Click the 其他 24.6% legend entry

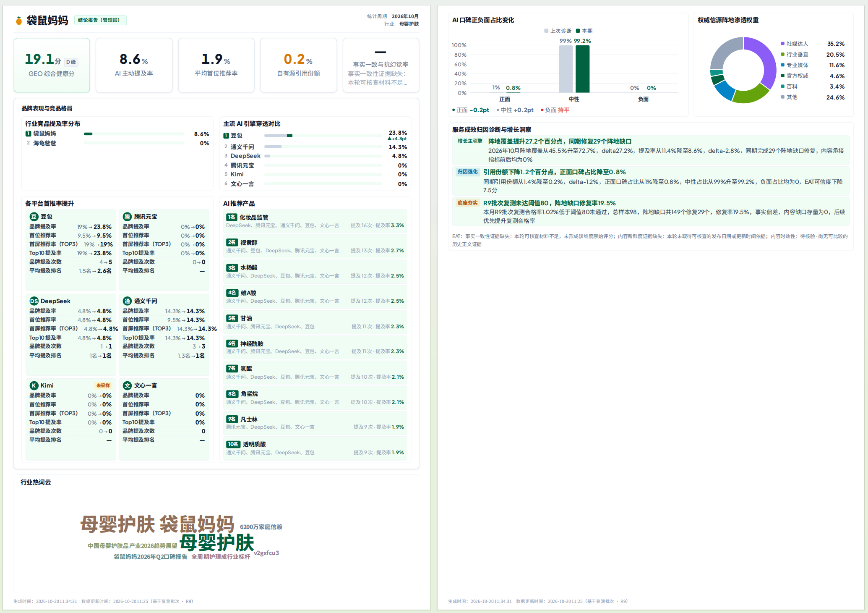813,97
